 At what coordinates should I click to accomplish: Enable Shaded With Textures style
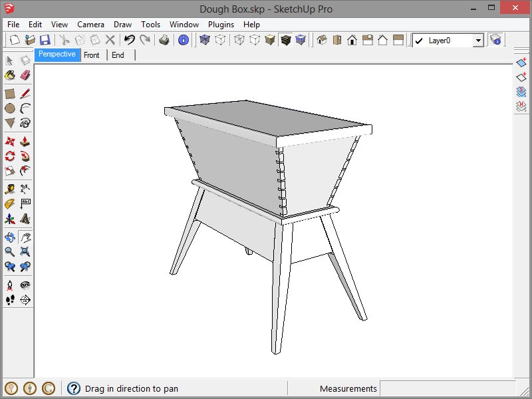[285, 41]
